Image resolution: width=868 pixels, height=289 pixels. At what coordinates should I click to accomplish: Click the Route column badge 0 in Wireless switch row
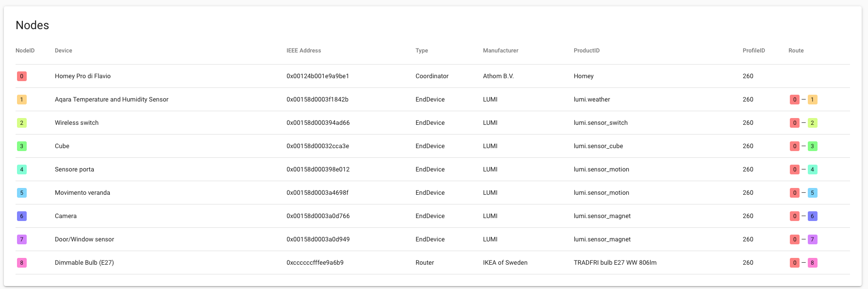pos(794,123)
